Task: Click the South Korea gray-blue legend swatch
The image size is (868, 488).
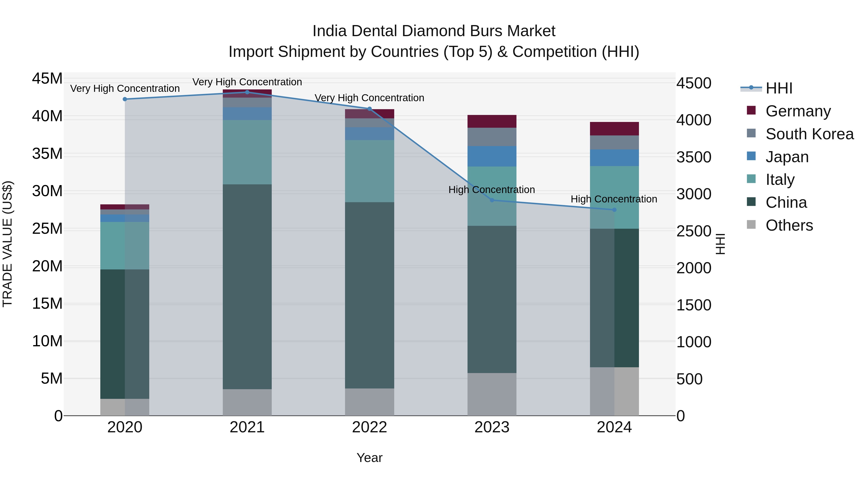Action: click(x=751, y=133)
